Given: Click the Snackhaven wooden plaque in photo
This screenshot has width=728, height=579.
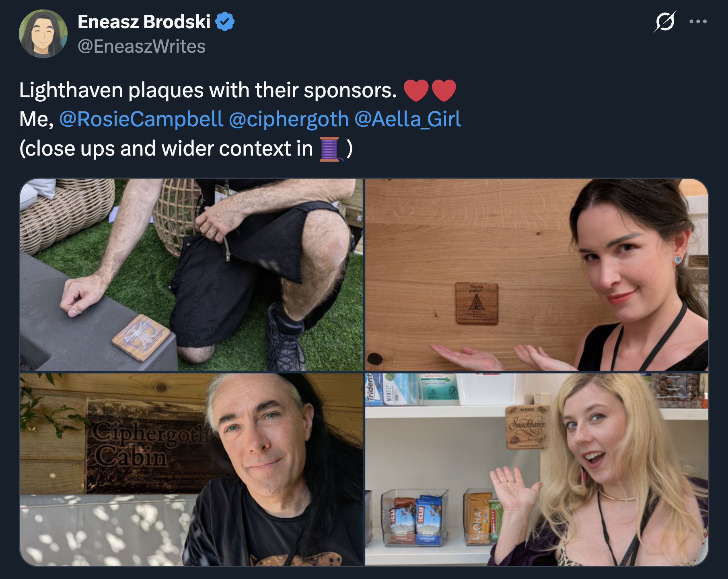Looking at the screenshot, I should click(x=527, y=427).
